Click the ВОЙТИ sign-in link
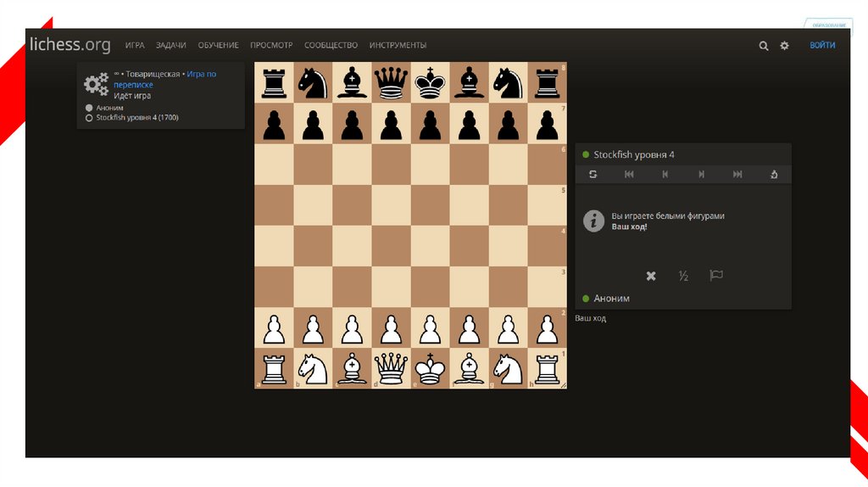 pos(822,46)
